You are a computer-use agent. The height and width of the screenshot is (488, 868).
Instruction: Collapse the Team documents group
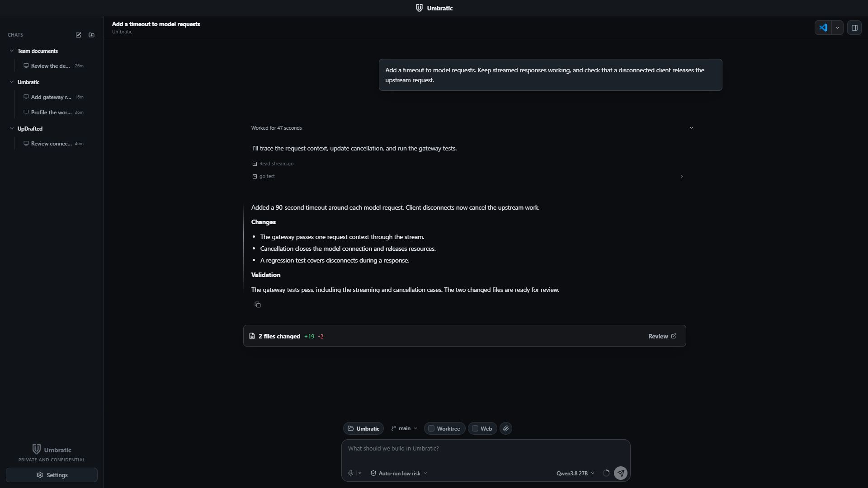[x=12, y=51]
